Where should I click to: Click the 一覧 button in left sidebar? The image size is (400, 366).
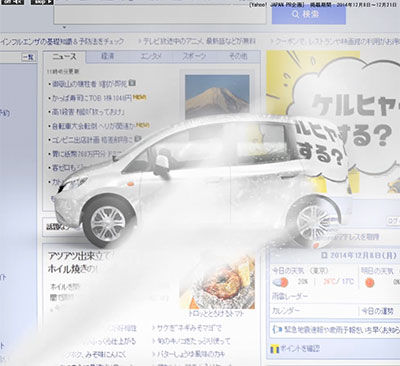(x=28, y=57)
